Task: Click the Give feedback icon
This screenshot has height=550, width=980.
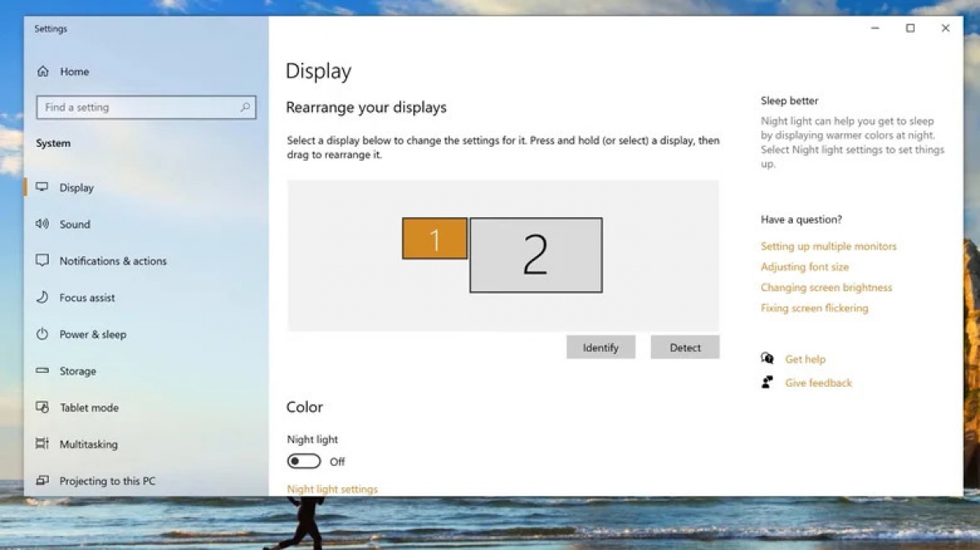Action: (x=768, y=382)
